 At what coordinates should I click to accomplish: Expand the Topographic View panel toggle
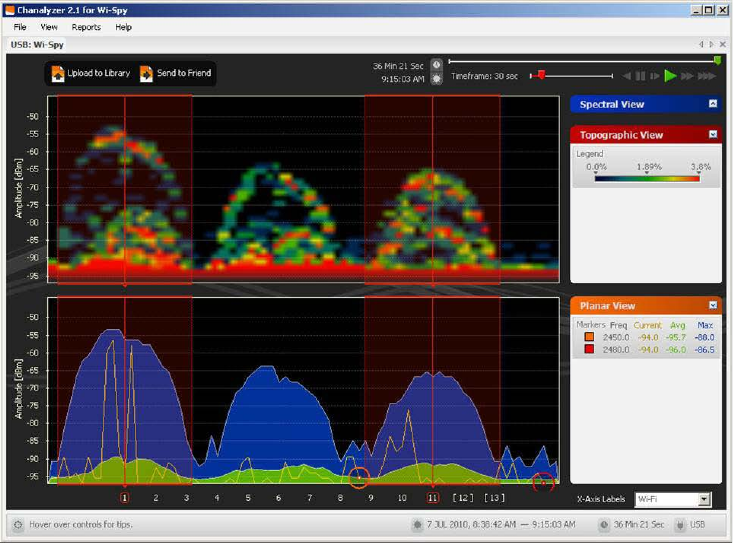[713, 134]
